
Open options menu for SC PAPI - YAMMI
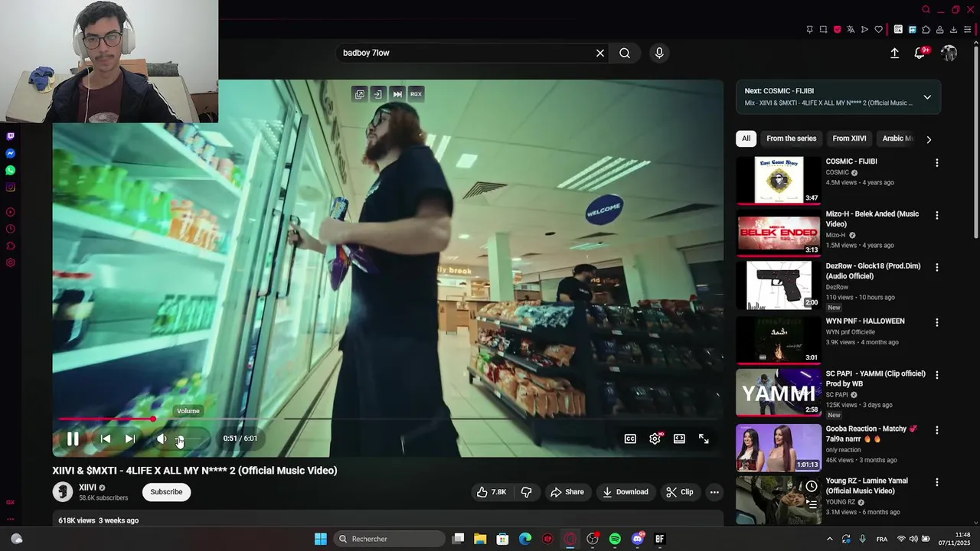[937, 375]
